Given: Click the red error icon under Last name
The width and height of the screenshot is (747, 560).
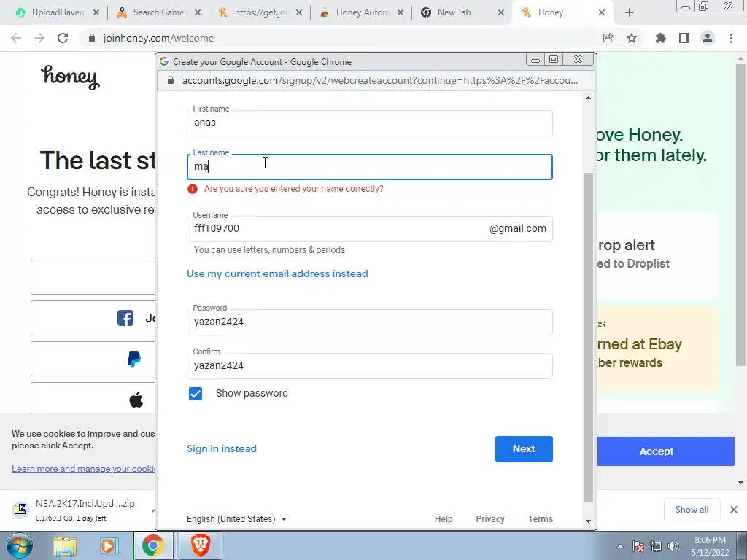Looking at the screenshot, I should (193, 189).
